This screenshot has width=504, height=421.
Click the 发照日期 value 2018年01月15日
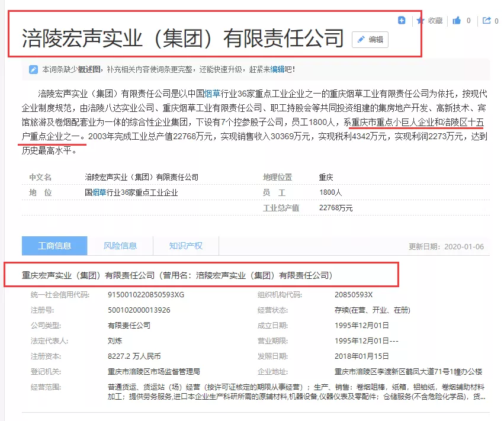362,356
